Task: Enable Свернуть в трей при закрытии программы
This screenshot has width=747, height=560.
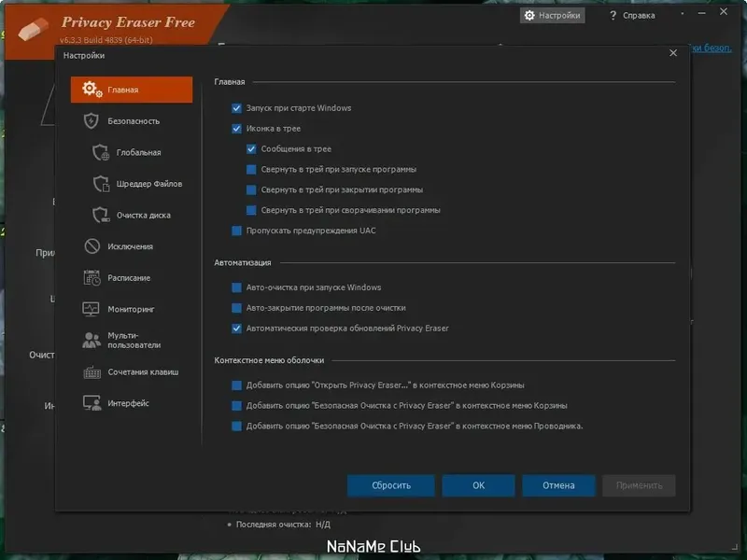Action: click(x=251, y=190)
